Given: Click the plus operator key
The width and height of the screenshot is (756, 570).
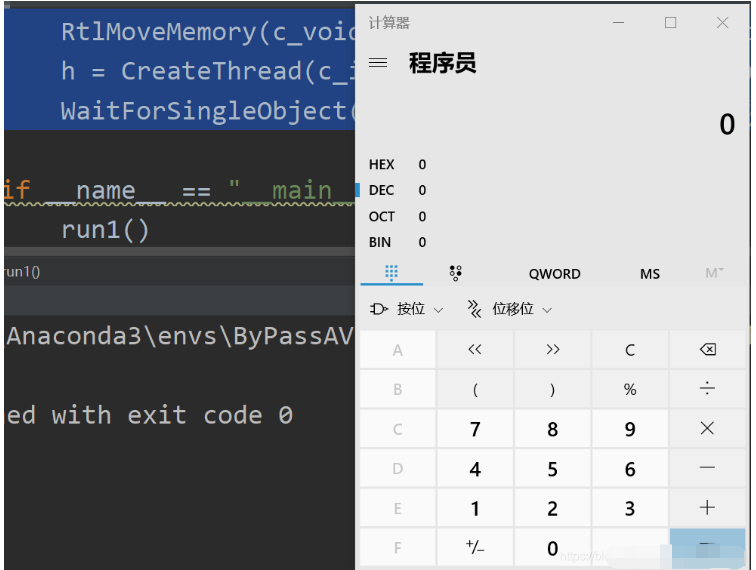Looking at the screenshot, I should pyautogui.click(x=707, y=508).
